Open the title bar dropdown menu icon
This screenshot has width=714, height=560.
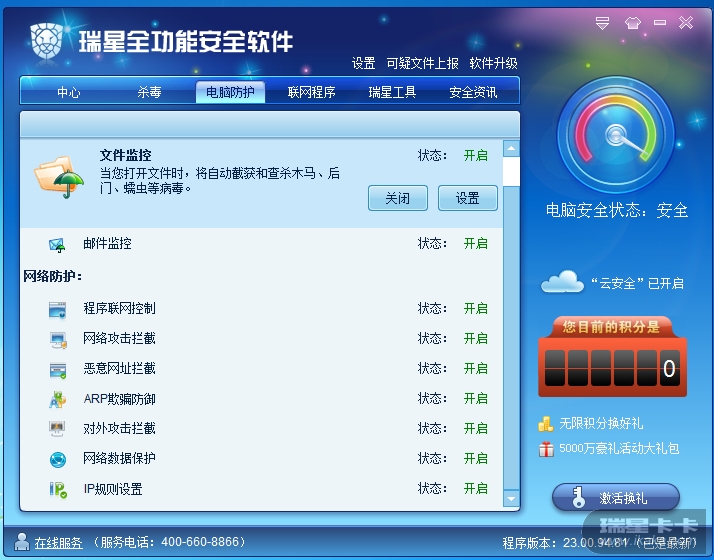(x=602, y=23)
